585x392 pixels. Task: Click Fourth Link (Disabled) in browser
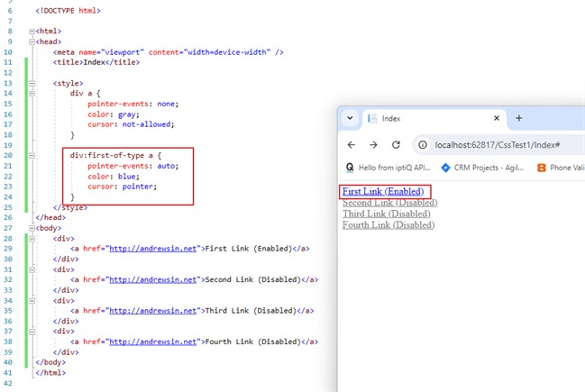pos(388,225)
